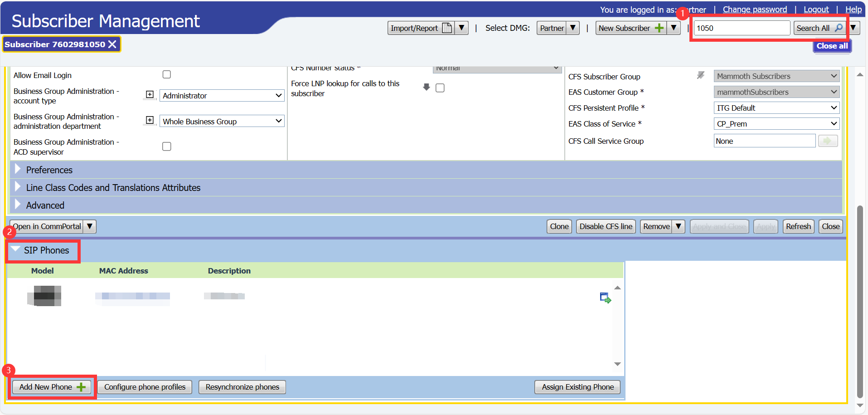Image resolution: width=868 pixels, height=415 pixels.
Task: Click the green plus on New Subscriber
Action: (659, 28)
